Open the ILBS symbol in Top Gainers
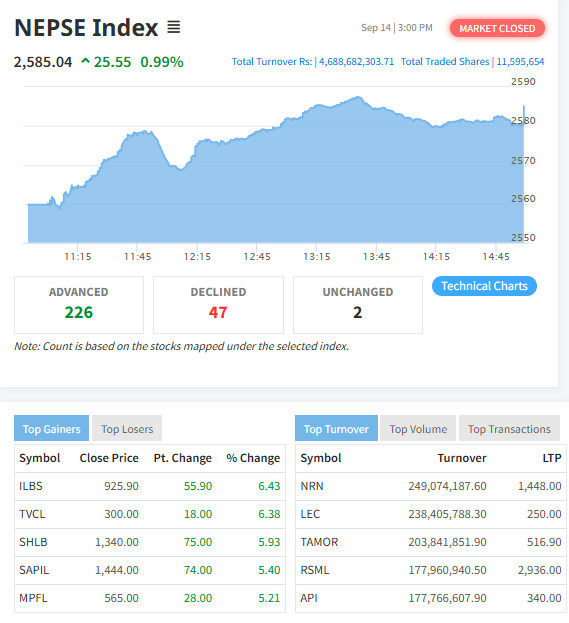The image size is (569, 623). coord(31,486)
